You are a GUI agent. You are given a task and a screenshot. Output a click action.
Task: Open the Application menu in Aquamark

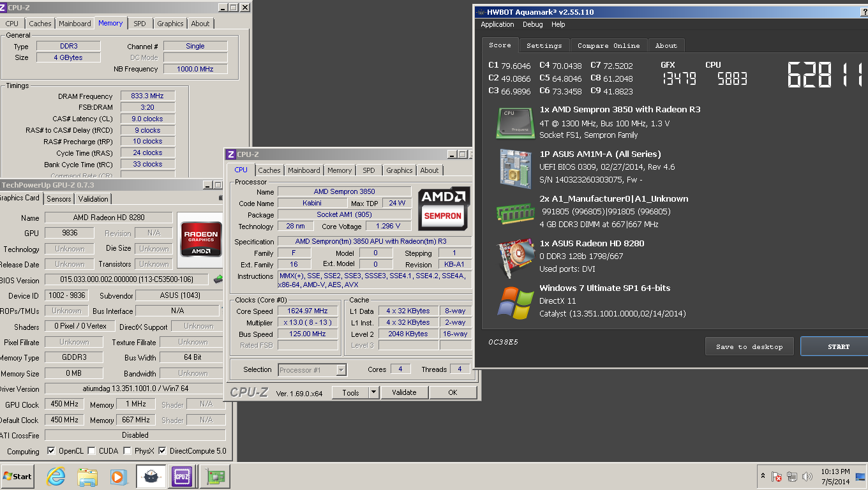(497, 24)
